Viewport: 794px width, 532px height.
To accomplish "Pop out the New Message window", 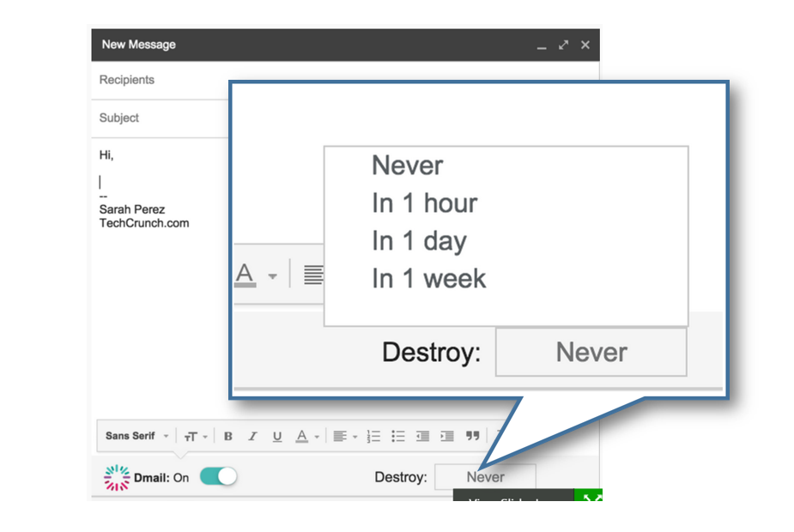I will coord(563,45).
